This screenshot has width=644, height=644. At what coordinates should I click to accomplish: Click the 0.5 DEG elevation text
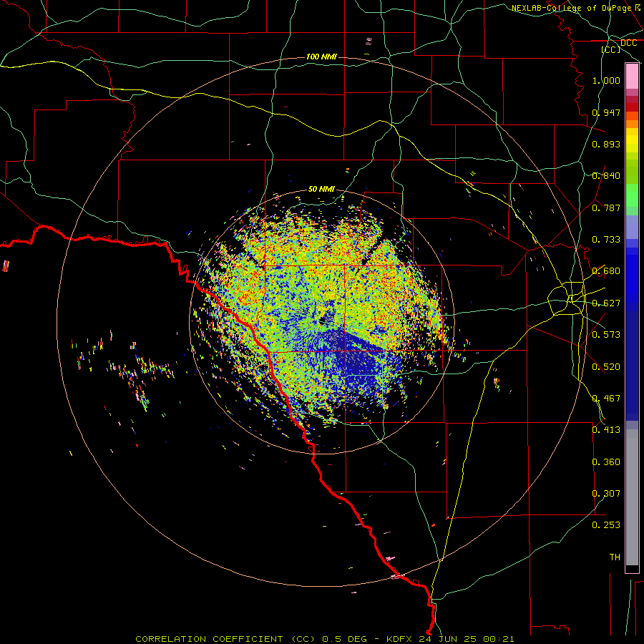click(x=344, y=639)
